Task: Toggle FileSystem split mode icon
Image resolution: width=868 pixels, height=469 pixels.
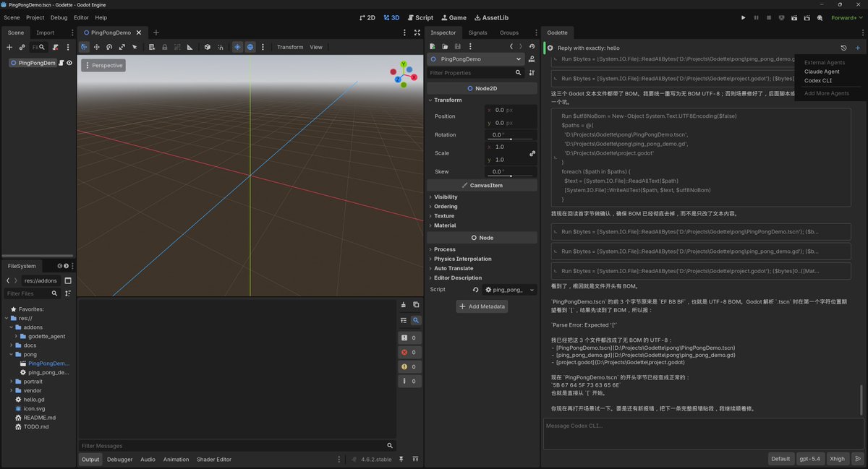Action: 68,280
